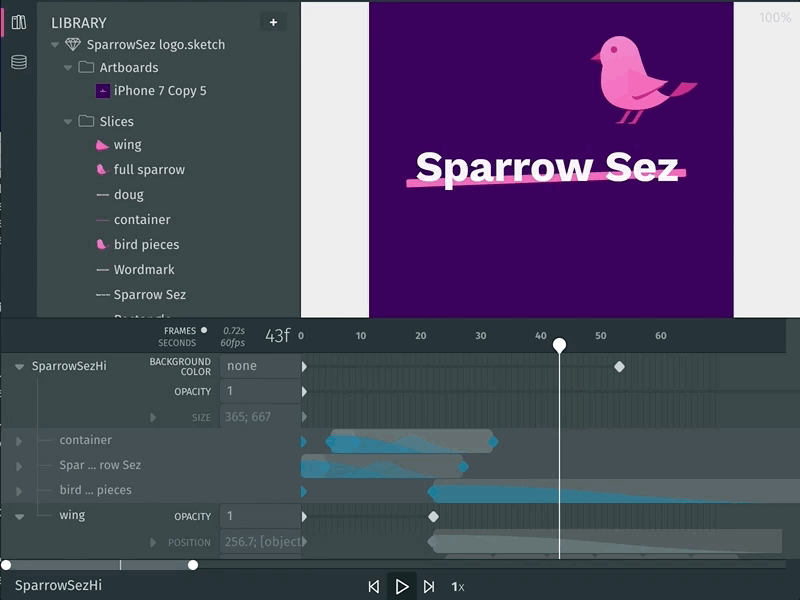Open the BACKGROUND COLOR value set to none
The width and height of the screenshot is (800, 600).
[241, 366]
